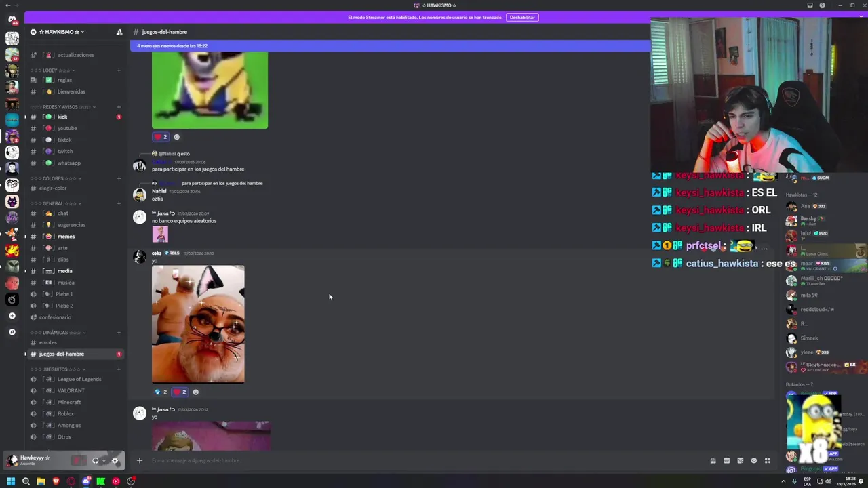Viewport: 868px width, 488px height.
Task: Open the sugerencias channel
Action: (x=75, y=225)
